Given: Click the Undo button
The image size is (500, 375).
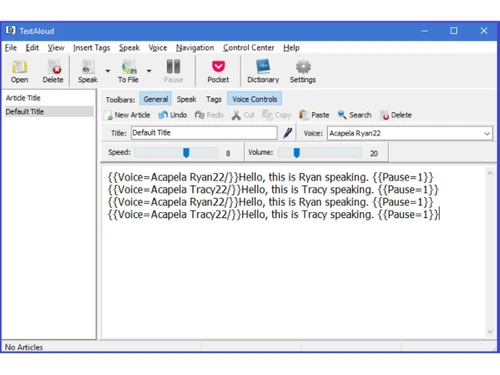Looking at the screenshot, I should (x=173, y=115).
